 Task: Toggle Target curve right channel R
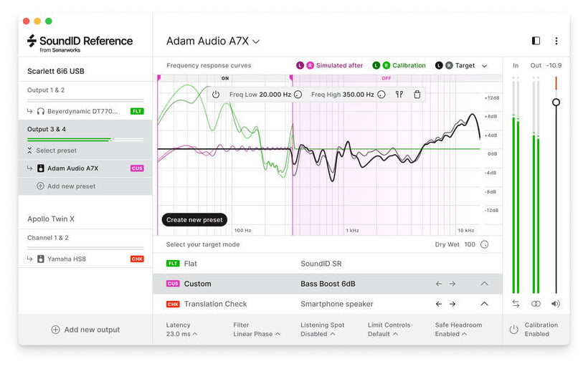(450, 65)
